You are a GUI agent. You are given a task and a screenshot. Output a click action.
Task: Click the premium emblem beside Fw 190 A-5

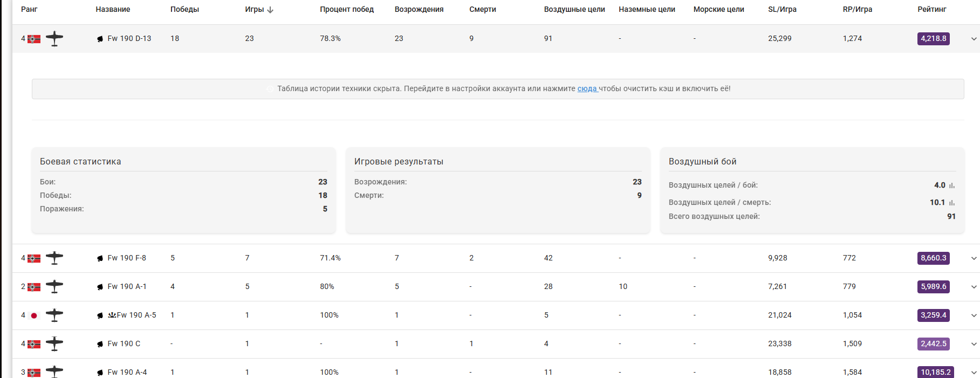point(112,315)
